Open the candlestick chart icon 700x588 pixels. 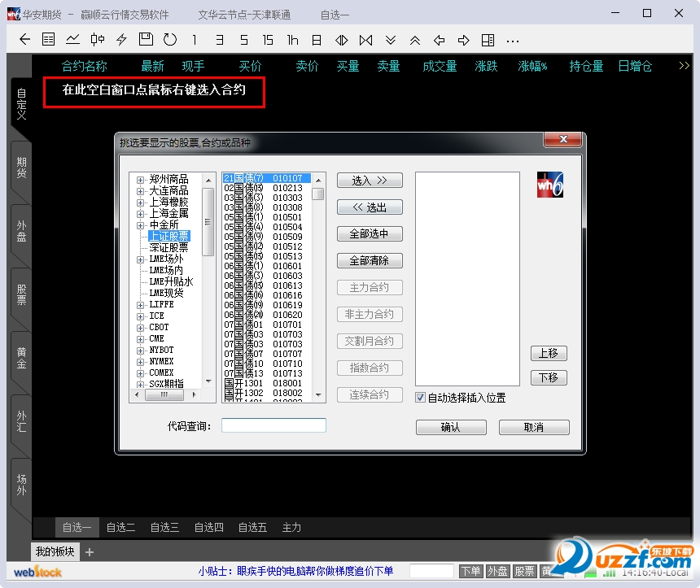tap(97, 40)
